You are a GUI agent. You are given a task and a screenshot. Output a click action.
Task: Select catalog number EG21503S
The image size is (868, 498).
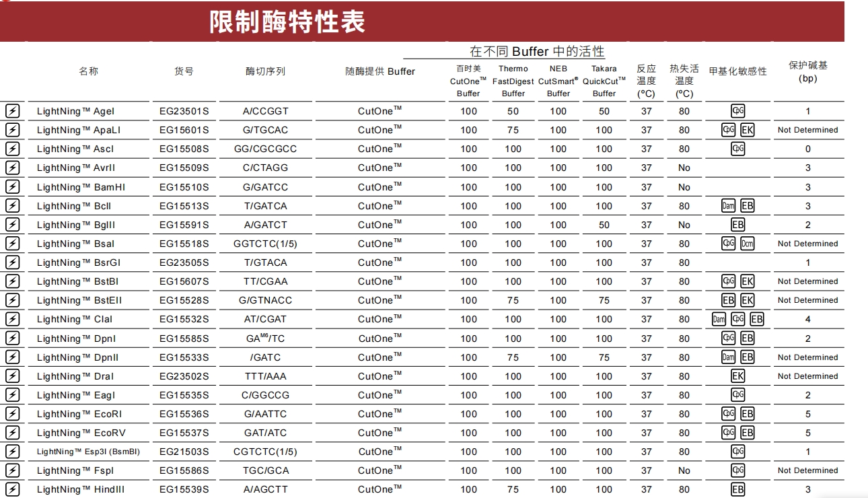tap(184, 452)
